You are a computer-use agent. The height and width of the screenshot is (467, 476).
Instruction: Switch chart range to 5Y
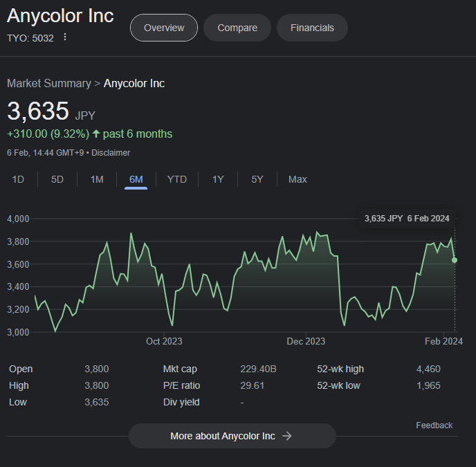[257, 179]
